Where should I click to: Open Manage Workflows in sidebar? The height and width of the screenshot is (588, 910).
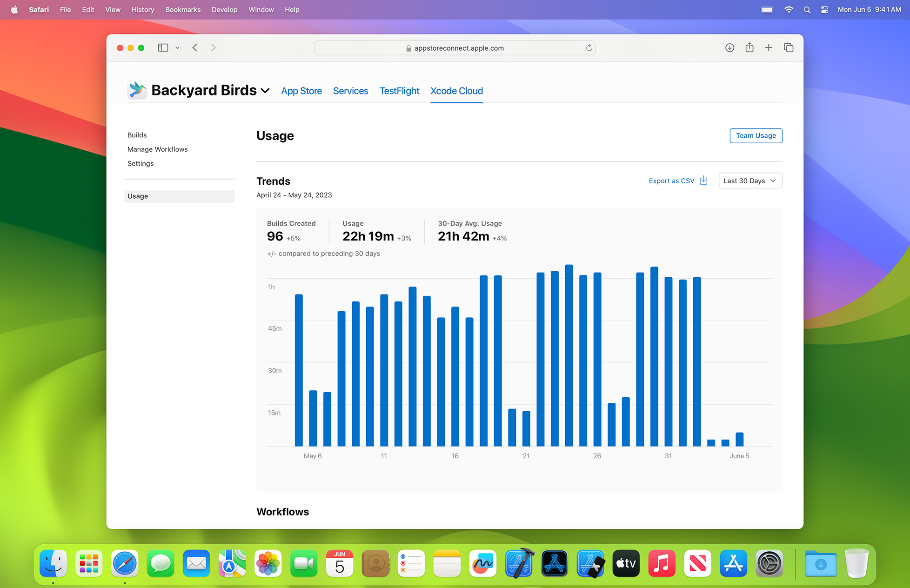click(x=157, y=149)
